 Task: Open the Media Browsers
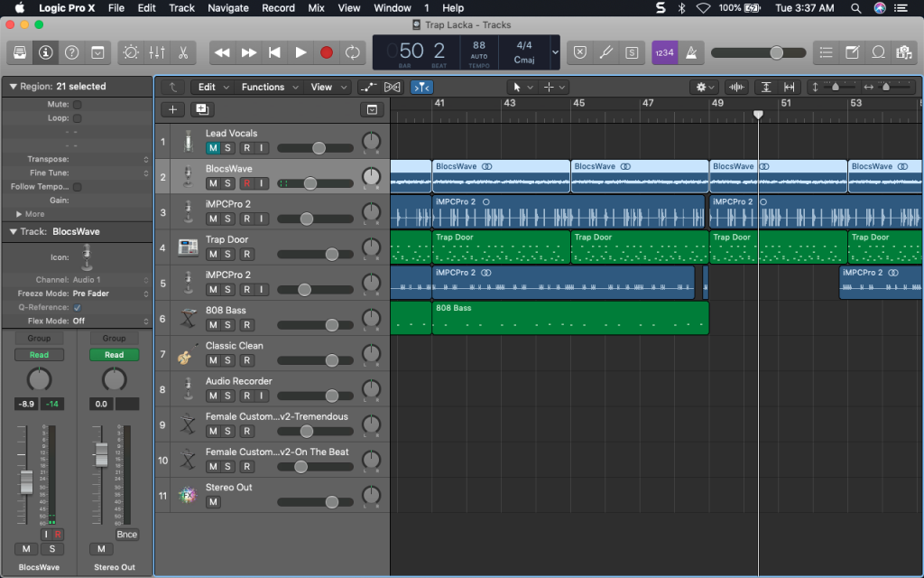tap(904, 52)
